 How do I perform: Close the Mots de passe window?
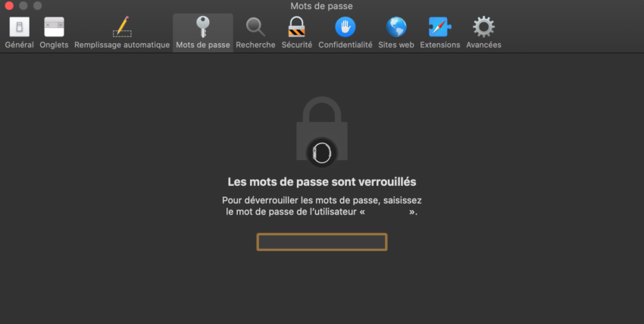pyautogui.click(x=9, y=6)
